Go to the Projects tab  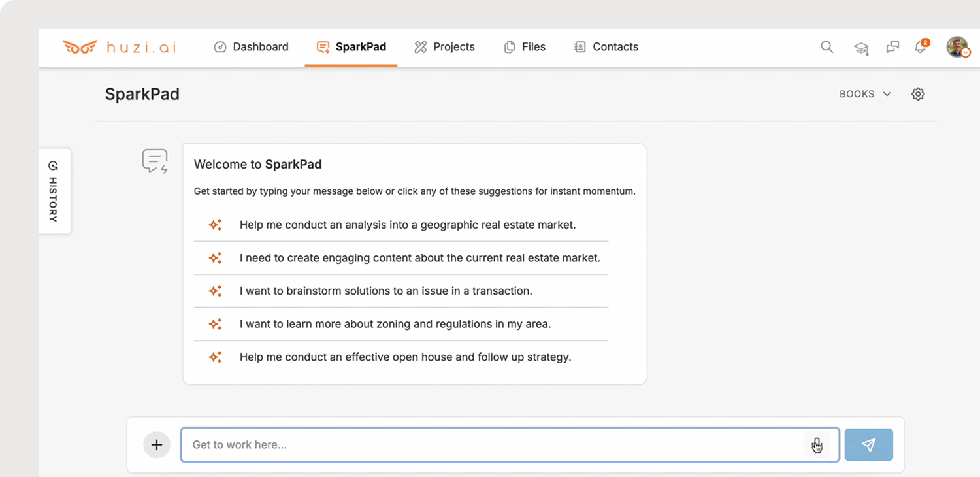click(x=444, y=47)
